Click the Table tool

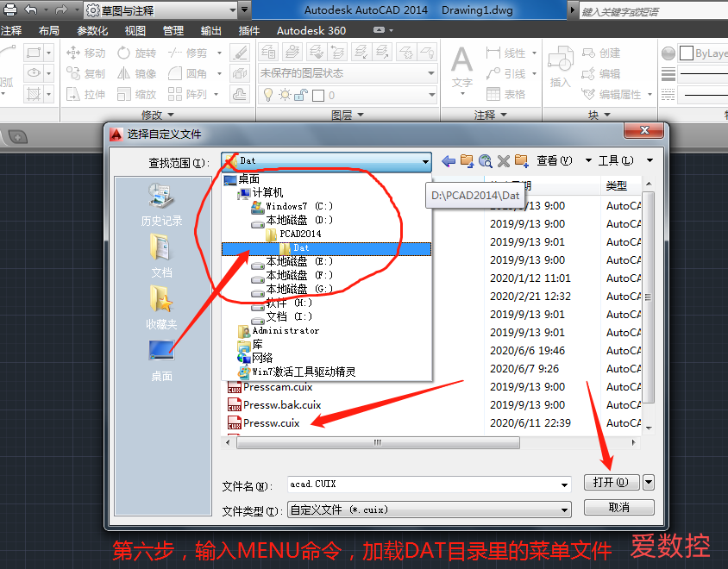coord(506,94)
